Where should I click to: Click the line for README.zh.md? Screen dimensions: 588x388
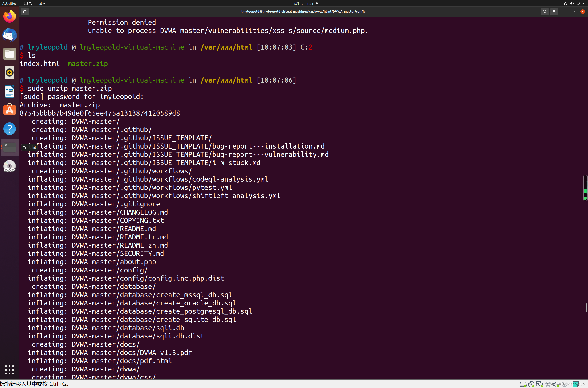[98, 245]
